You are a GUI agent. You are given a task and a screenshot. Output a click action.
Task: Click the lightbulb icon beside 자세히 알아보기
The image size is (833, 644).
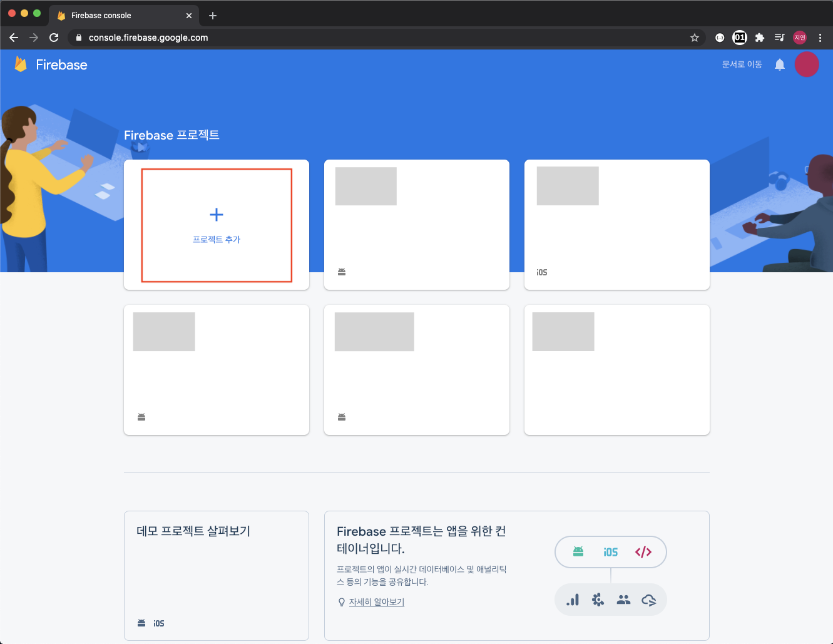pos(342,602)
